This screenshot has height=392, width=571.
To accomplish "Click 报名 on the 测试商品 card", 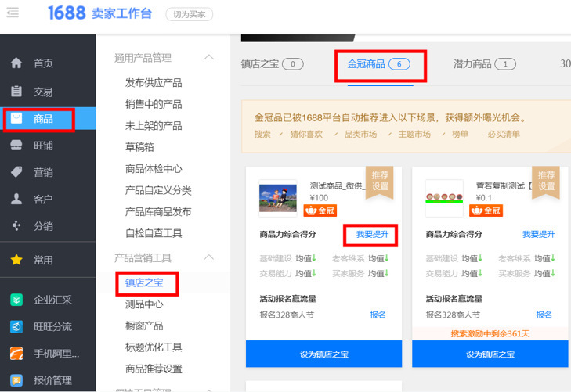I will (x=378, y=315).
